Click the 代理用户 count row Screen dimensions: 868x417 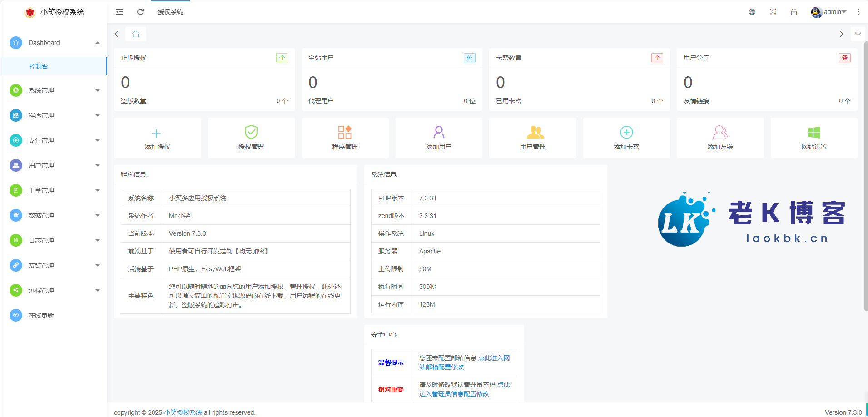coord(392,101)
